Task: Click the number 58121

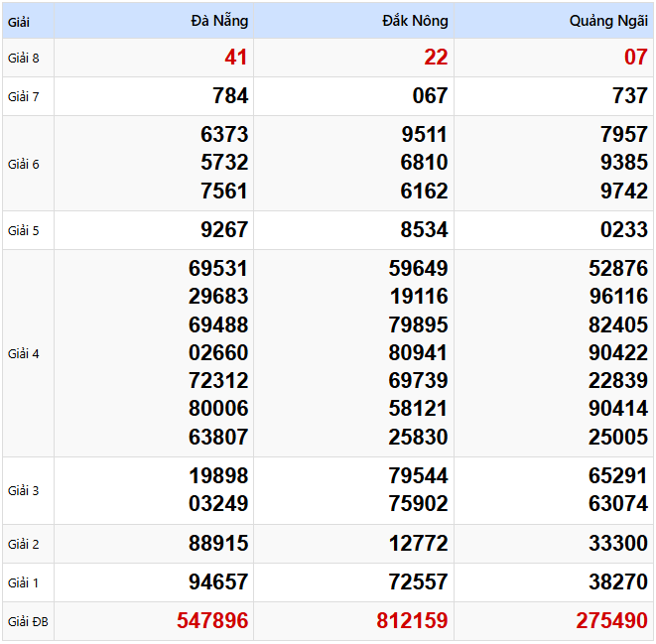Action: 419,409
